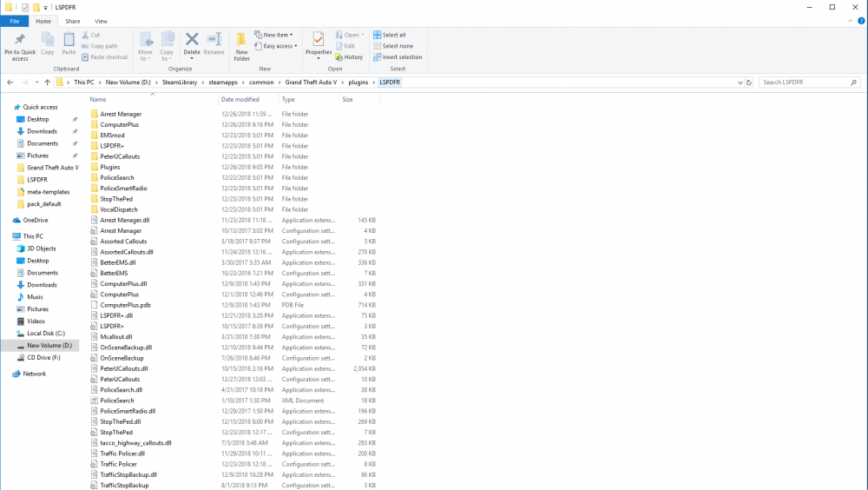Click the Search LSPDFR input box
The height and width of the screenshot is (490, 868).
806,83
